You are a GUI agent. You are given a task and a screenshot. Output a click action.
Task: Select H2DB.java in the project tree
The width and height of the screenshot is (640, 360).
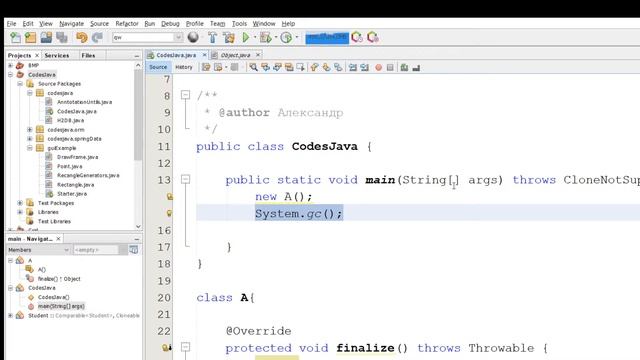click(x=70, y=120)
